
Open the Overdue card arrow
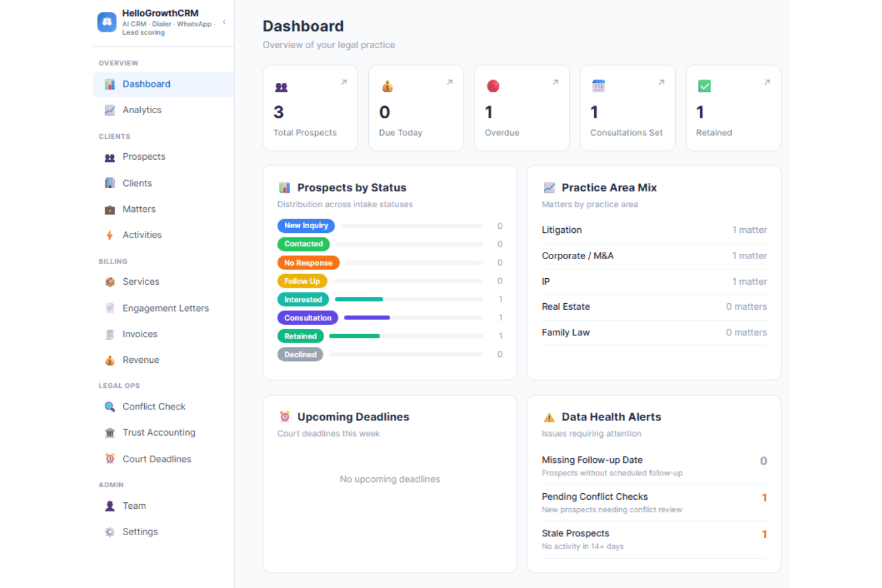coord(555,82)
